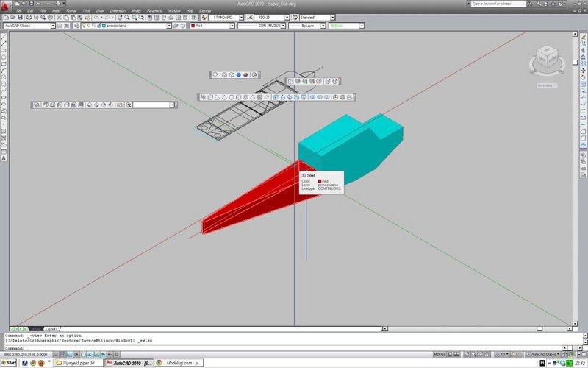Click the Firefox quick launch icon

41,363
